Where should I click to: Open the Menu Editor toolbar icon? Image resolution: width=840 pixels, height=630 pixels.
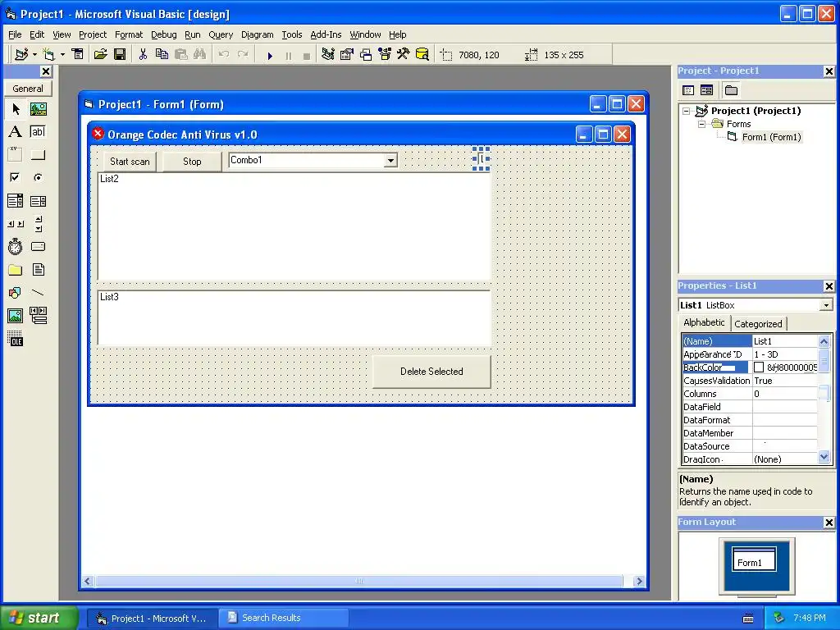pyautogui.click(x=78, y=54)
